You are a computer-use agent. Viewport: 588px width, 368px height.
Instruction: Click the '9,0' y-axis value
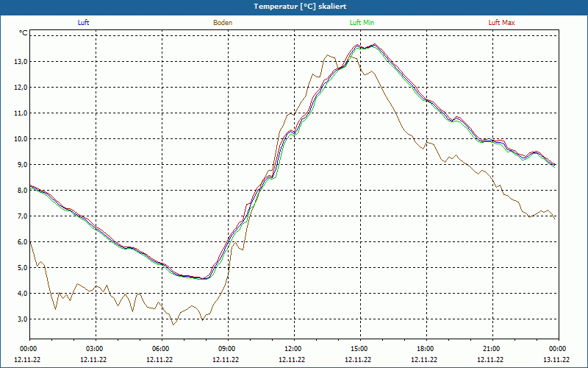(x=22, y=164)
